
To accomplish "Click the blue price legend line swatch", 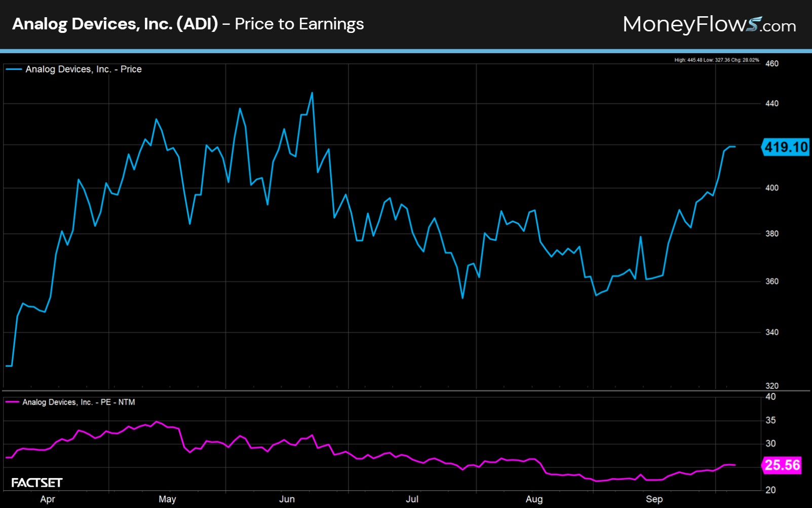I will [x=14, y=69].
